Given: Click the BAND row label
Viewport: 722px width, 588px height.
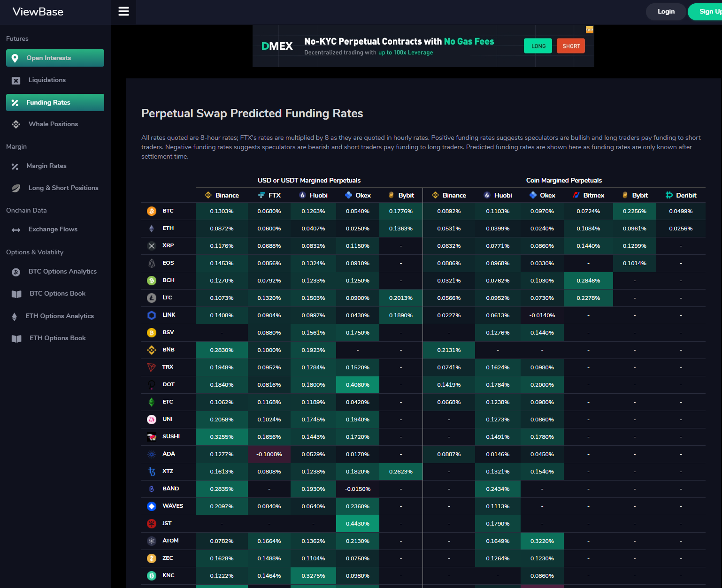Looking at the screenshot, I should [171, 489].
